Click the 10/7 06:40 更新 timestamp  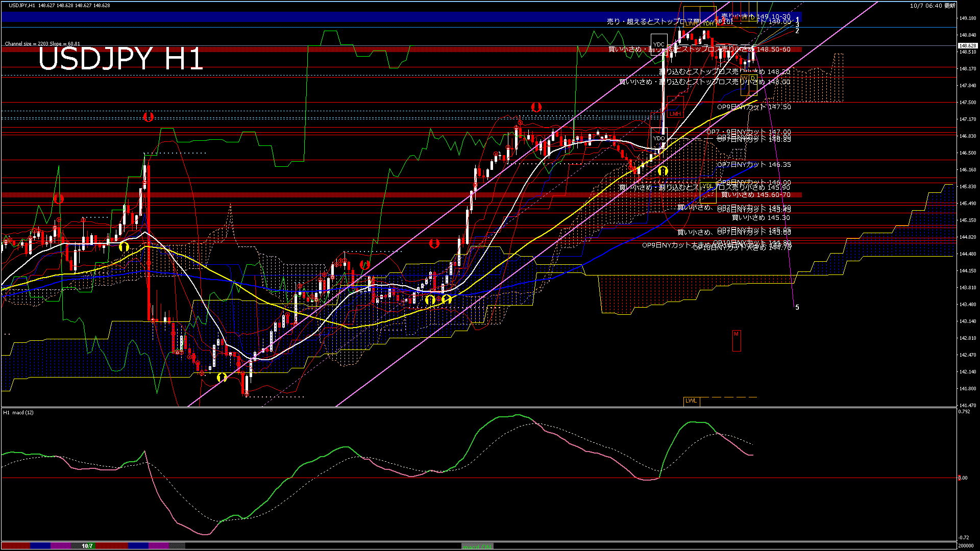click(932, 6)
